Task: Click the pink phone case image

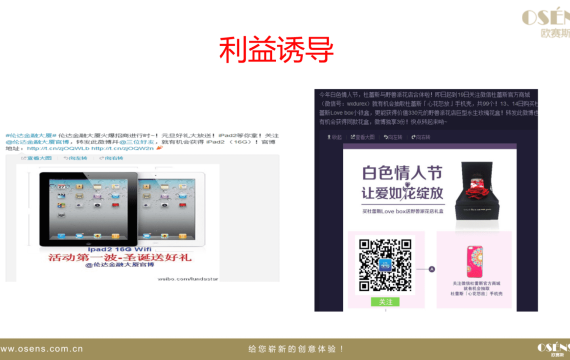Action: (474, 262)
